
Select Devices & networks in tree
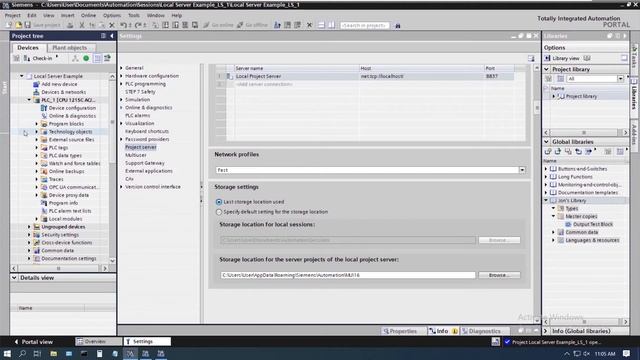[x=63, y=92]
